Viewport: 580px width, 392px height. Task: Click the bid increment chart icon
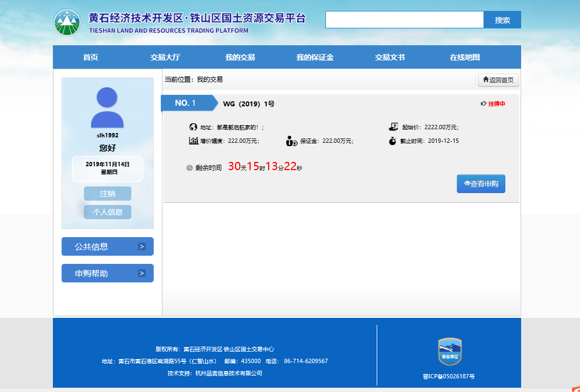point(194,141)
